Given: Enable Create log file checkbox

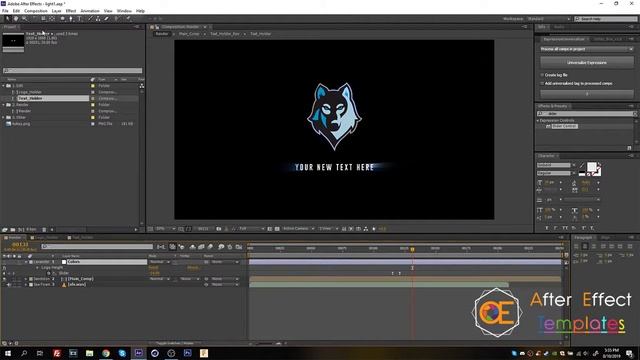Looking at the screenshot, I should click(x=542, y=75).
